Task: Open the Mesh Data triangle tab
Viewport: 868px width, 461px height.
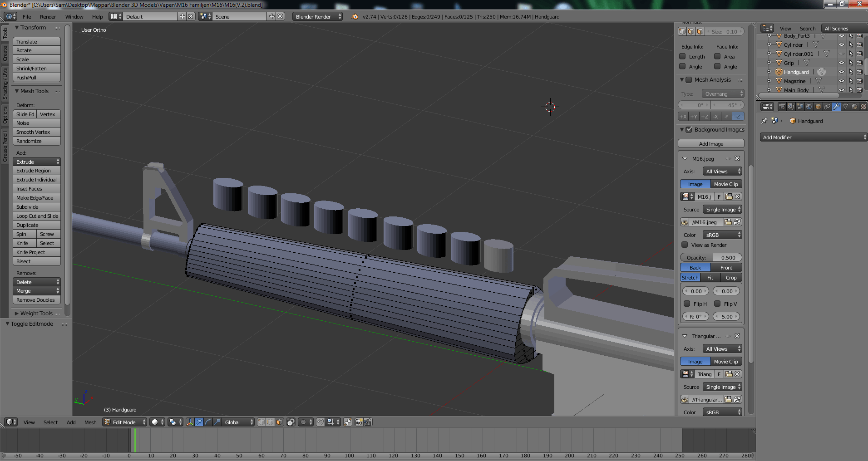Action: [x=845, y=107]
